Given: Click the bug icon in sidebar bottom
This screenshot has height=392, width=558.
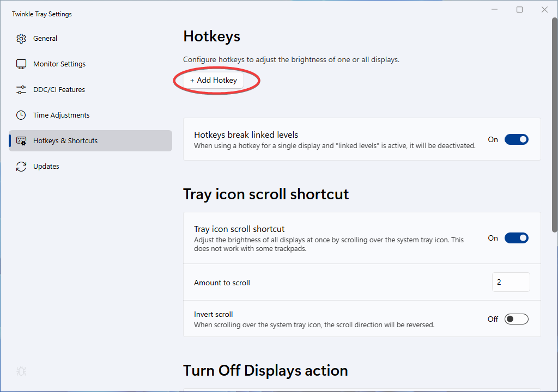Looking at the screenshot, I should [x=21, y=371].
